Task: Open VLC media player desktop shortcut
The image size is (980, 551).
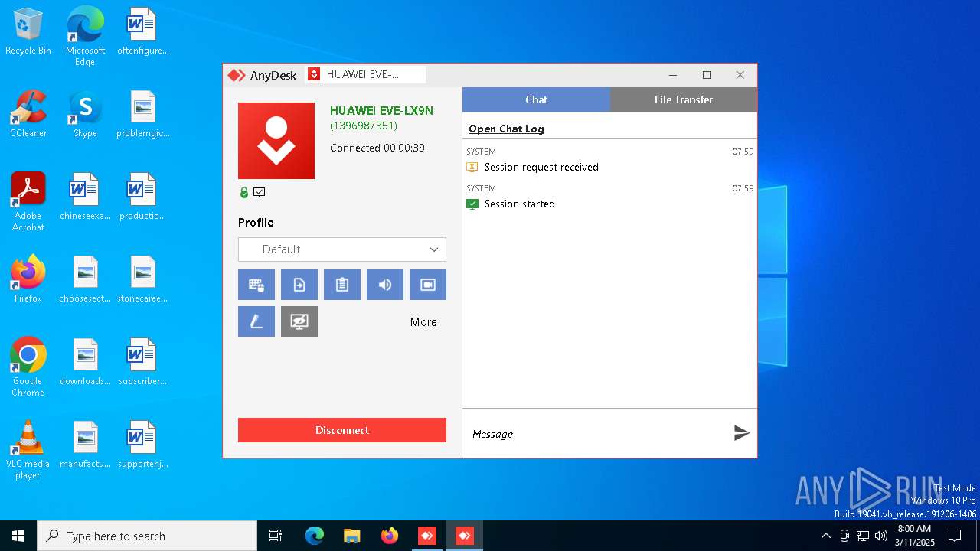Action: (28, 450)
